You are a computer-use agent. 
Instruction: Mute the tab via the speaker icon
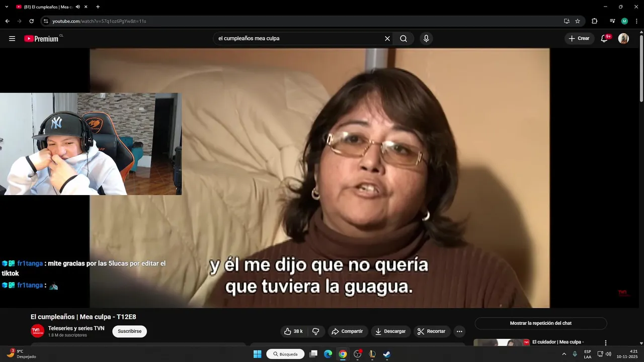[78, 7]
